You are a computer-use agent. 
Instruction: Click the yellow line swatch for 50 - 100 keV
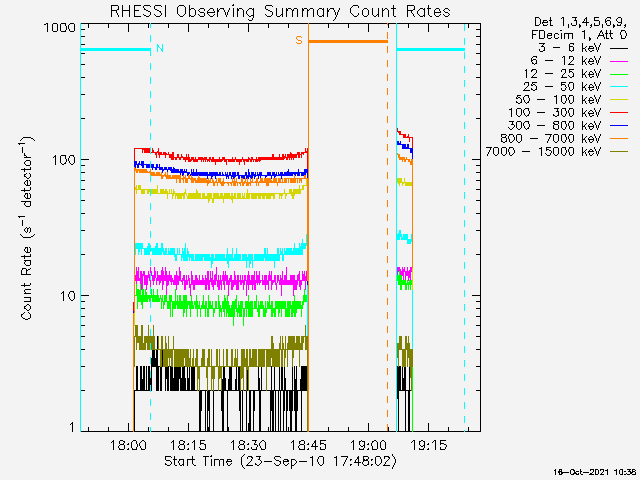click(619, 100)
